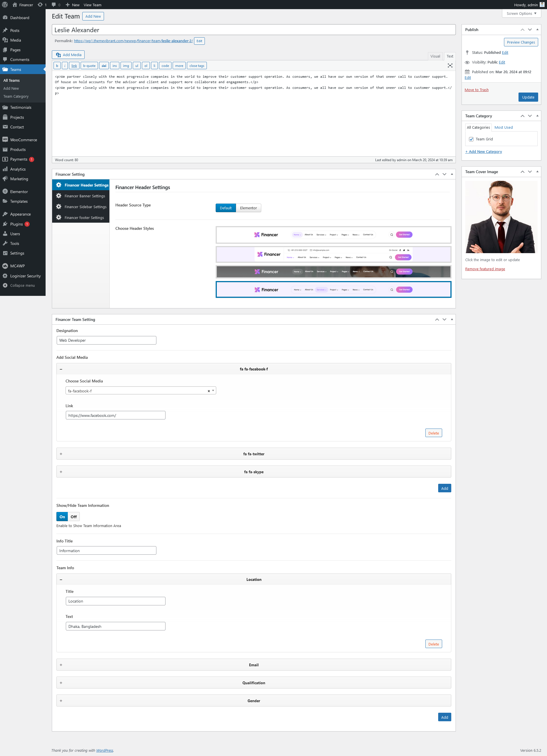This screenshot has width=547, height=756.
Task: Click into the Designation text field
Action: point(106,340)
